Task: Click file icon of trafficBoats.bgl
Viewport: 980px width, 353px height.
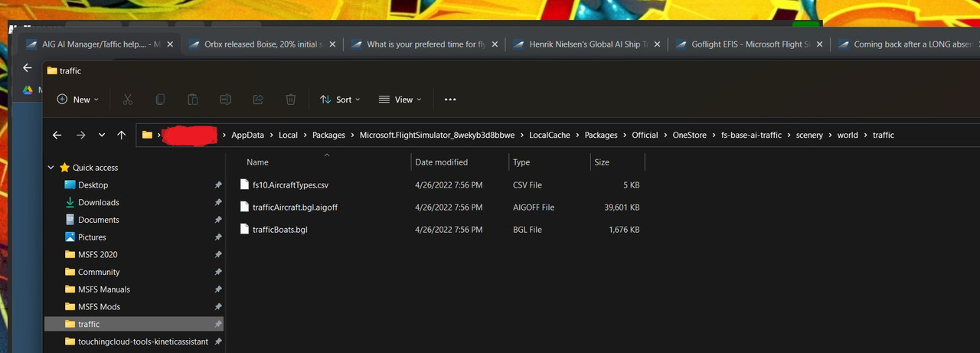Action: click(x=244, y=229)
